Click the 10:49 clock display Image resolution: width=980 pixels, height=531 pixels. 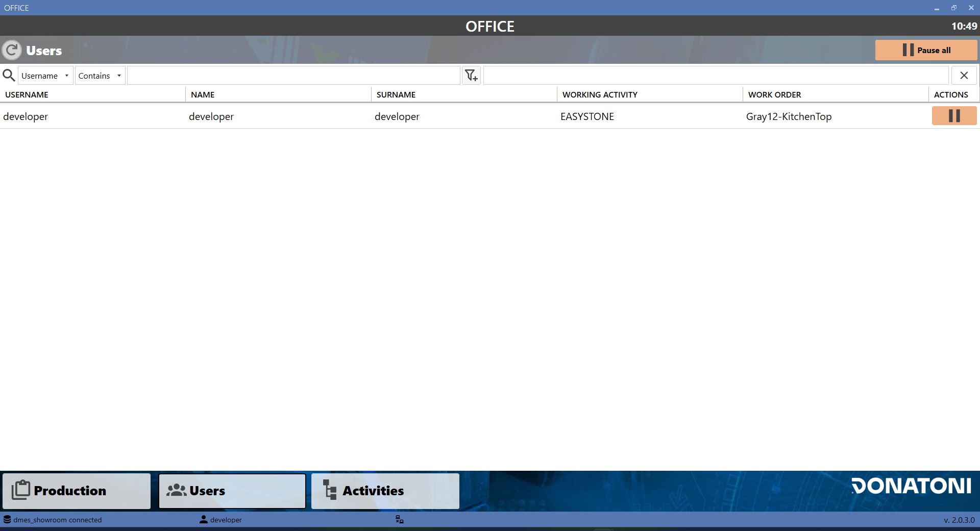[964, 26]
